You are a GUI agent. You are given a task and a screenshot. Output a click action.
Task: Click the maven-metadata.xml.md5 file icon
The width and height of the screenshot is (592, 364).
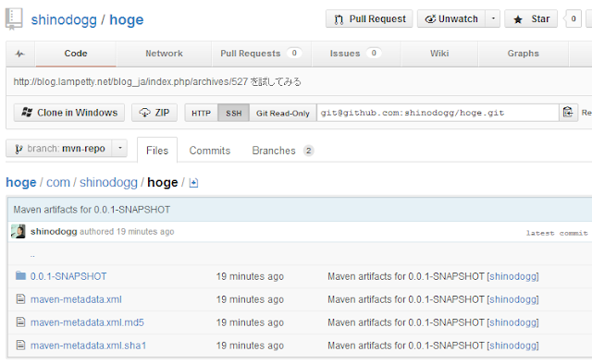tap(20, 322)
